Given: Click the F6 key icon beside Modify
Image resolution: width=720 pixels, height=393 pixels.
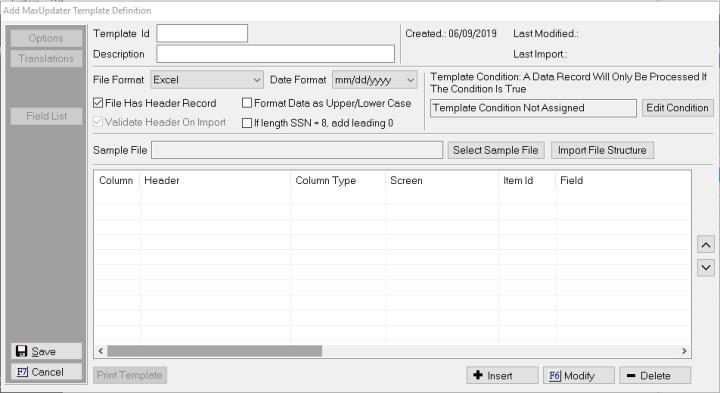Looking at the screenshot, I should click(x=555, y=376).
